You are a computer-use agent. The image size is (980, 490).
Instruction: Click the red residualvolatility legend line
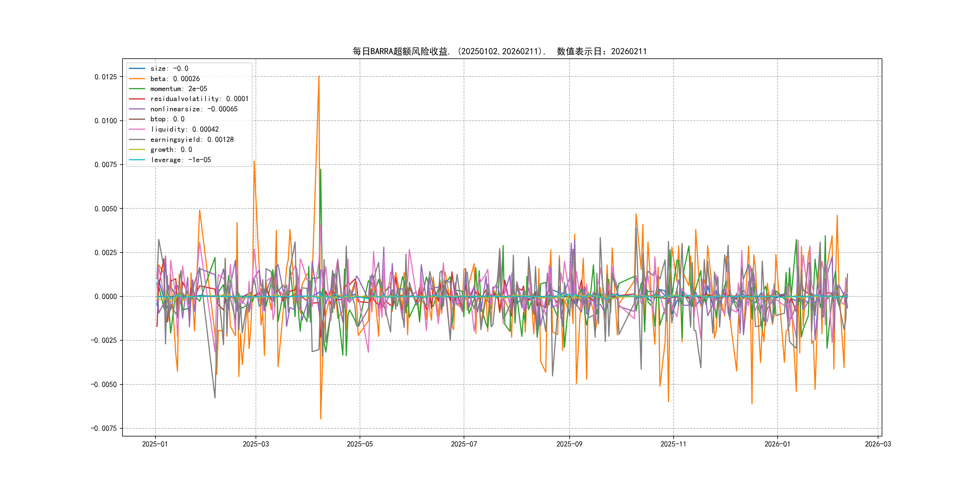point(137,99)
